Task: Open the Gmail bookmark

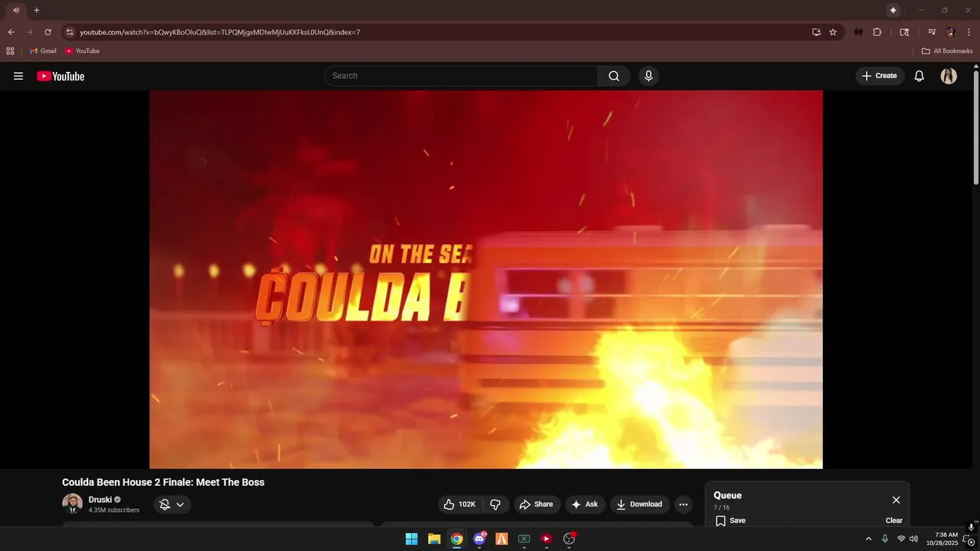Action: [x=43, y=51]
